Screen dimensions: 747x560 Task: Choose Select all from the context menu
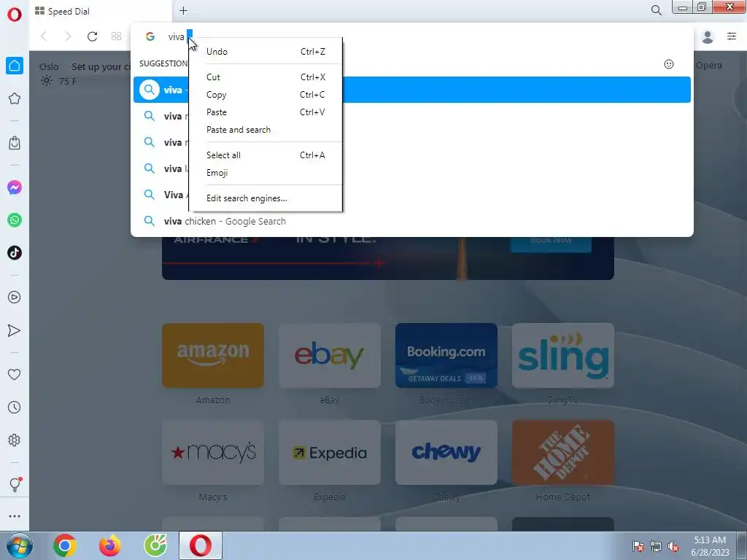266,155
